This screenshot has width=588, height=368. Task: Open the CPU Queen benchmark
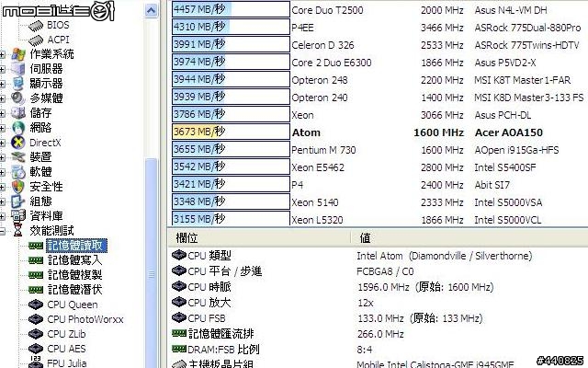(73, 305)
